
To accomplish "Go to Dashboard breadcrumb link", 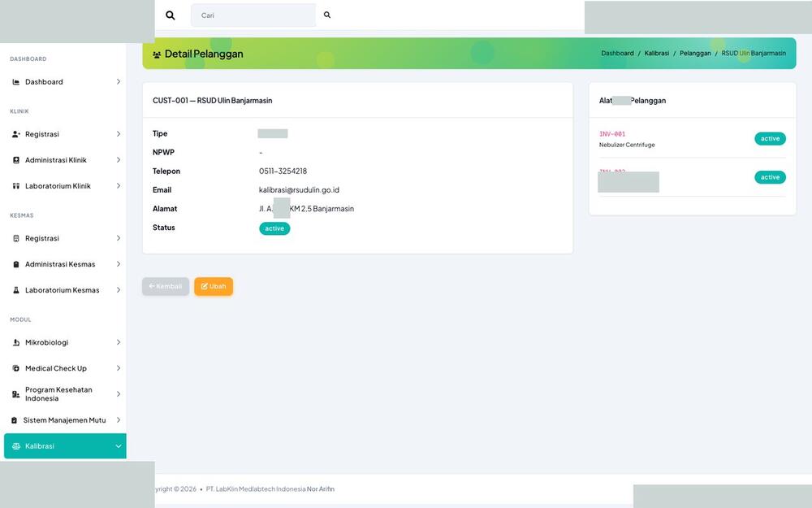I will pyautogui.click(x=617, y=54).
